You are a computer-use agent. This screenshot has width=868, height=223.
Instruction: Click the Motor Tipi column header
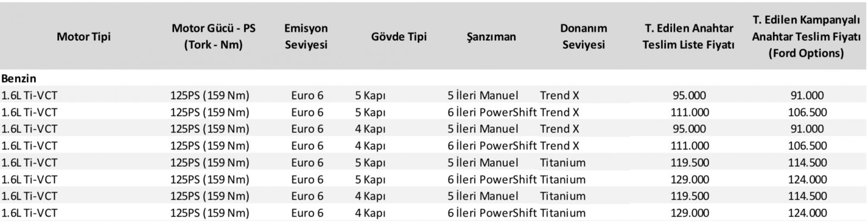tap(84, 37)
